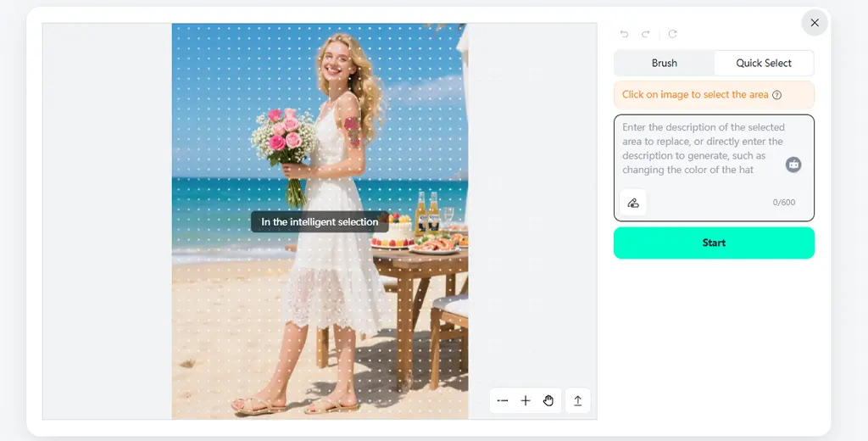Click the upload image arrow icon
This screenshot has width=868, height=441.
click(x=577, y=400)
